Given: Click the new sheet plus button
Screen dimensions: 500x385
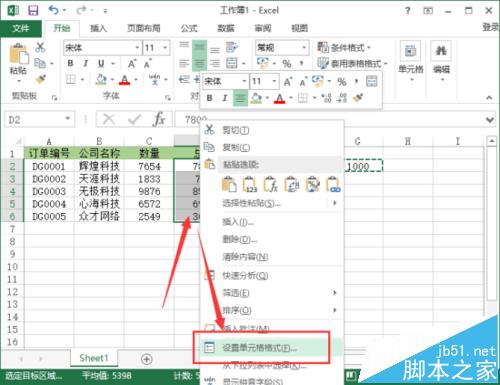Looking at the screenshot, I should [147, 359].
